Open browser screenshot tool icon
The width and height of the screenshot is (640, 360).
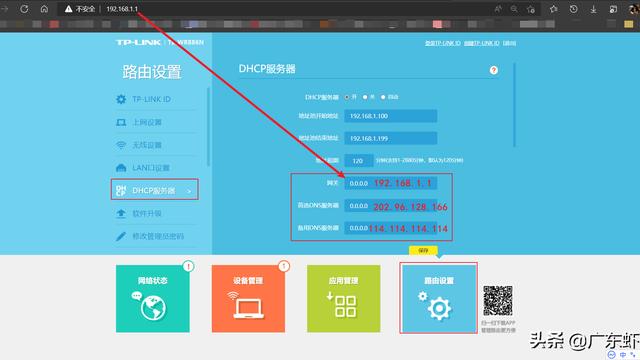[x=613, y=9]
